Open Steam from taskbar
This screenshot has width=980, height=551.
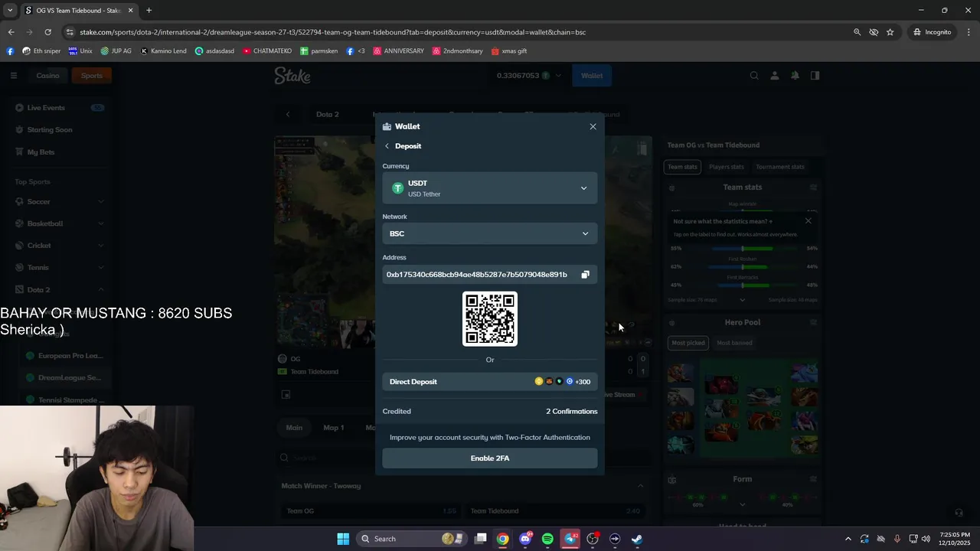click(636, 539)
